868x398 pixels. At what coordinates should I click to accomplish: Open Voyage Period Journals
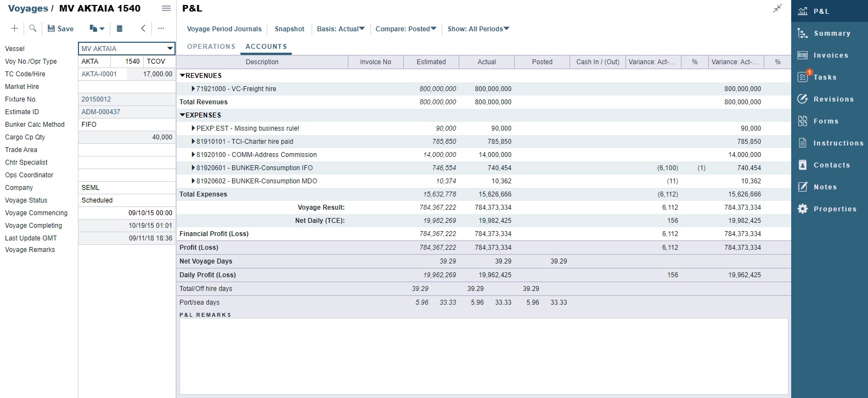pyautogui.click(x=224, y=29)
